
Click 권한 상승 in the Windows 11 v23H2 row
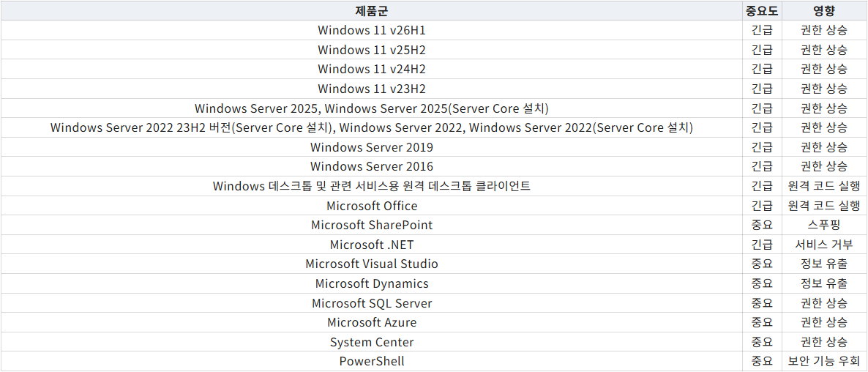pyautogui.click(x=823, y=89)
